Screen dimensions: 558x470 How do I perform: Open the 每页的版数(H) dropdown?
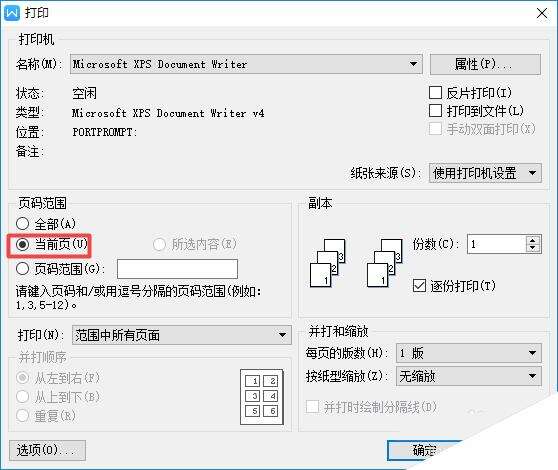click(x=469, y=353)
